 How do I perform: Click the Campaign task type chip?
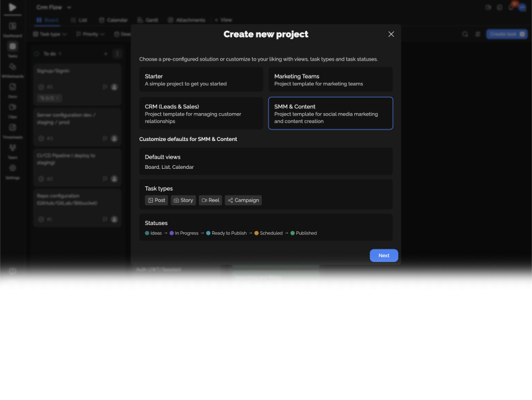coord(243,200)
